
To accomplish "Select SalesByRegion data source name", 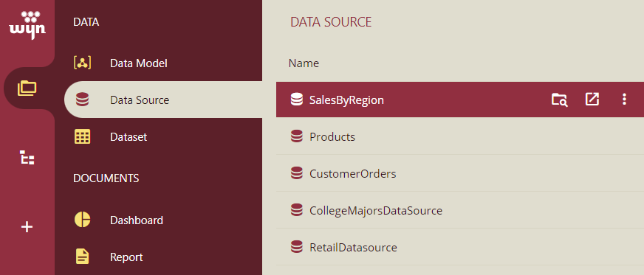I will [x=346, y=100].
